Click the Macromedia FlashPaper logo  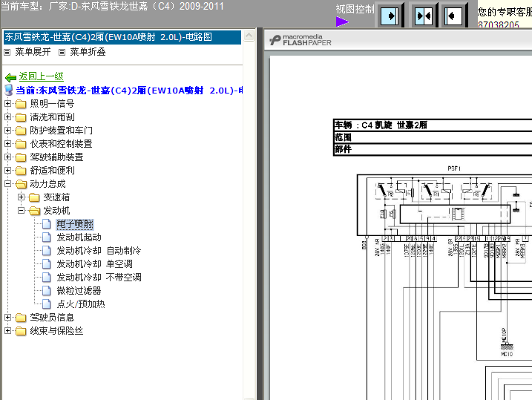click(x=301, y=40)
